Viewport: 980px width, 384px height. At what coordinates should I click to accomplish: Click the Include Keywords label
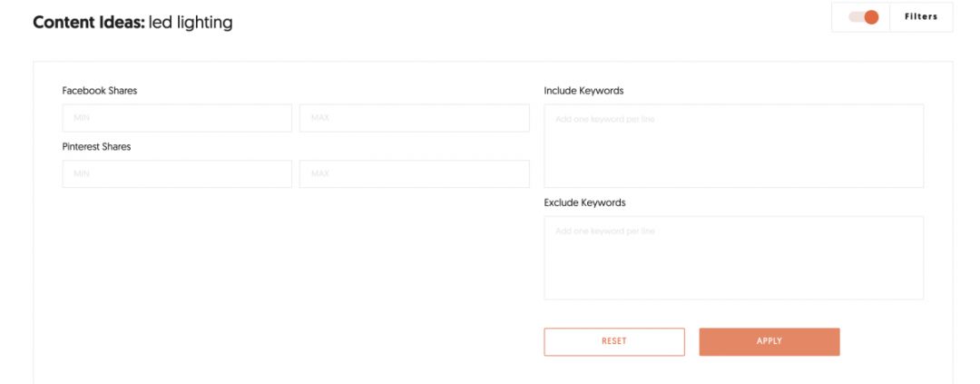click(x=583, y=91)
